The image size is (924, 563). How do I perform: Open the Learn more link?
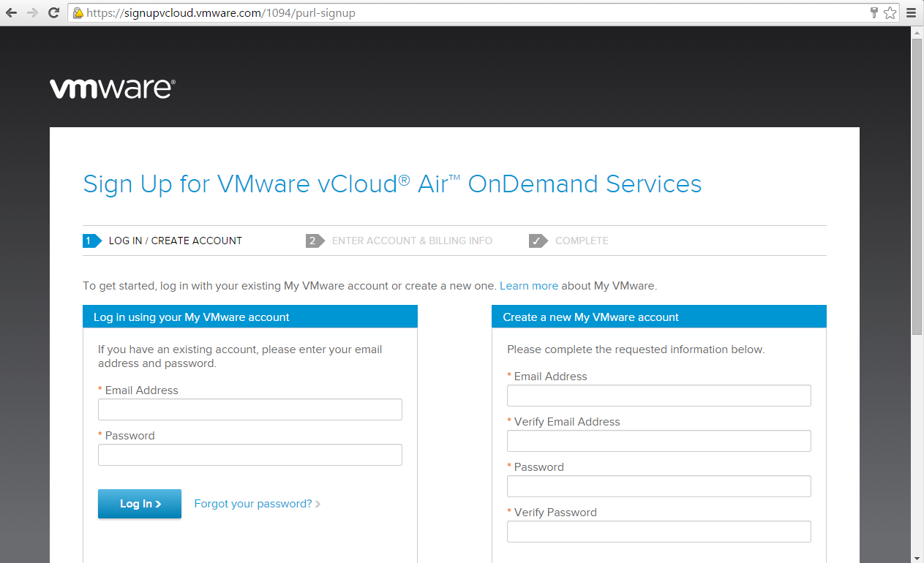coord(529,286)
